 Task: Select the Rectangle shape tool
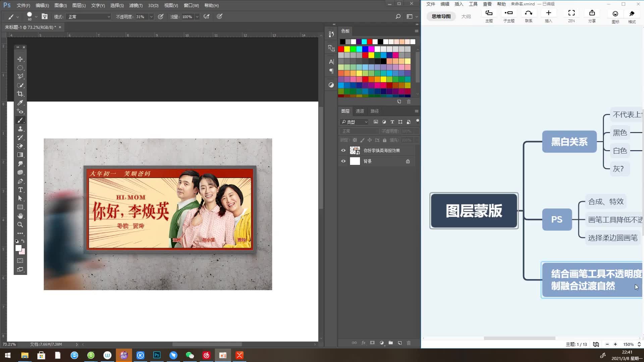click(20, 207)
